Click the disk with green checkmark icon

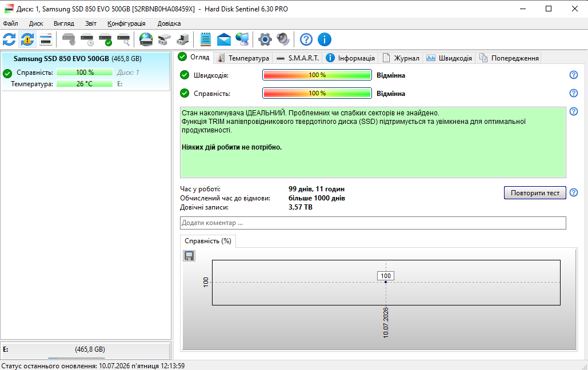coord(105,39)
